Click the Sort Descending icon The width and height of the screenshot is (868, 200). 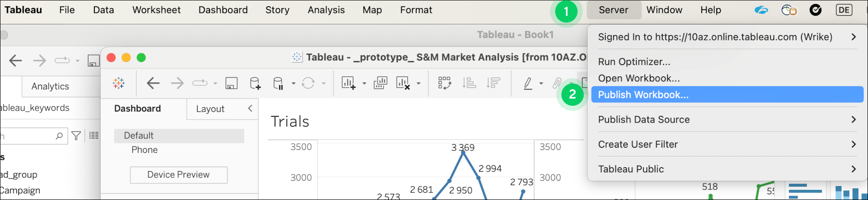pos(494,83)
